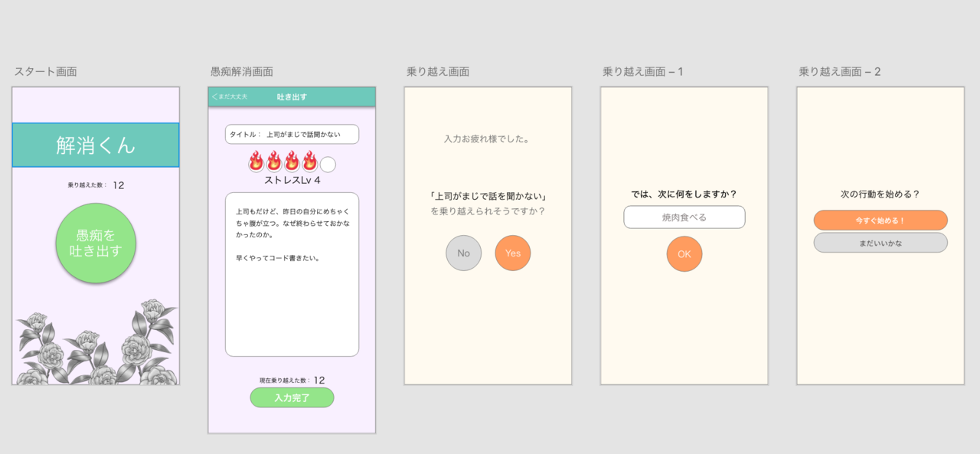Image resolution: width=980 pixels, height=454 pixels.
Task: Choose the orange Yes button
Action: pos(513,253)
